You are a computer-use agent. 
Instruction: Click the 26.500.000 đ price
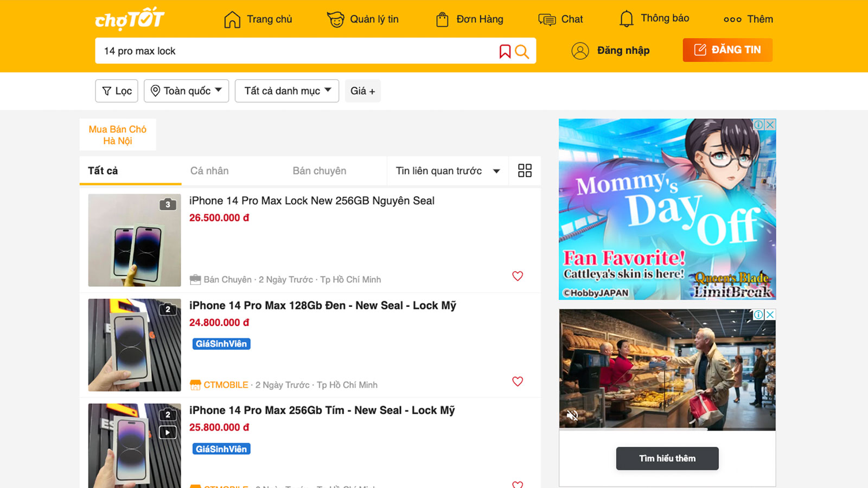219,217
